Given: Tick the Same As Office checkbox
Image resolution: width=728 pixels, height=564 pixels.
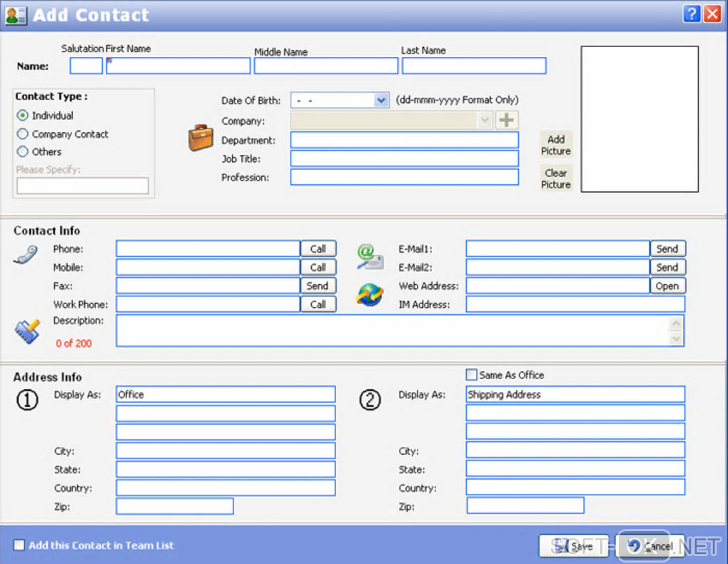Looking at the screenshot, I should pyautogui.click(x=471, y=374).
